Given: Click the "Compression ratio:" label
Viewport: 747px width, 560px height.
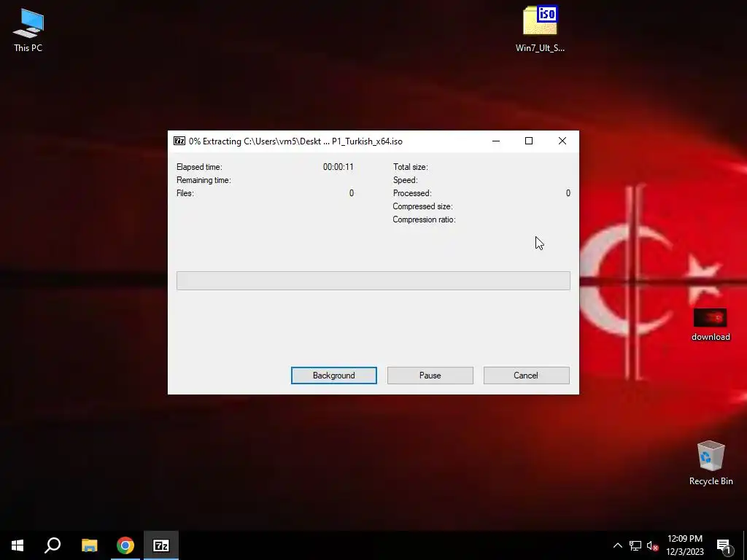Looking at the screenshot, I should [x=424, y=219].
